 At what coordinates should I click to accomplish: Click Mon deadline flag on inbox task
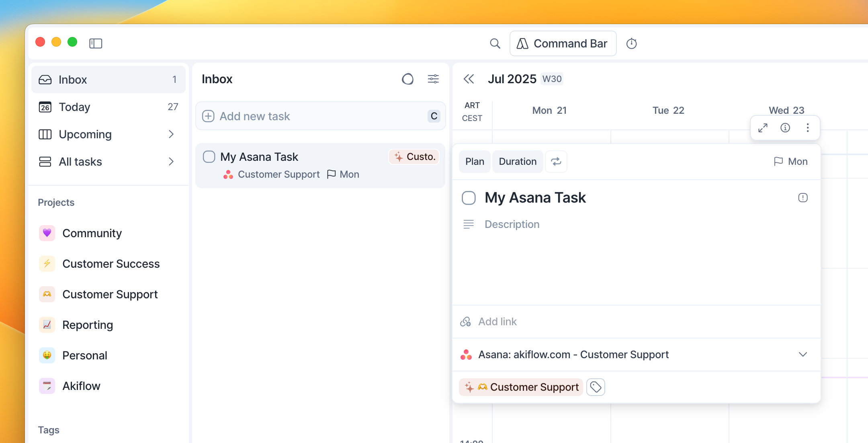[343, 174]
